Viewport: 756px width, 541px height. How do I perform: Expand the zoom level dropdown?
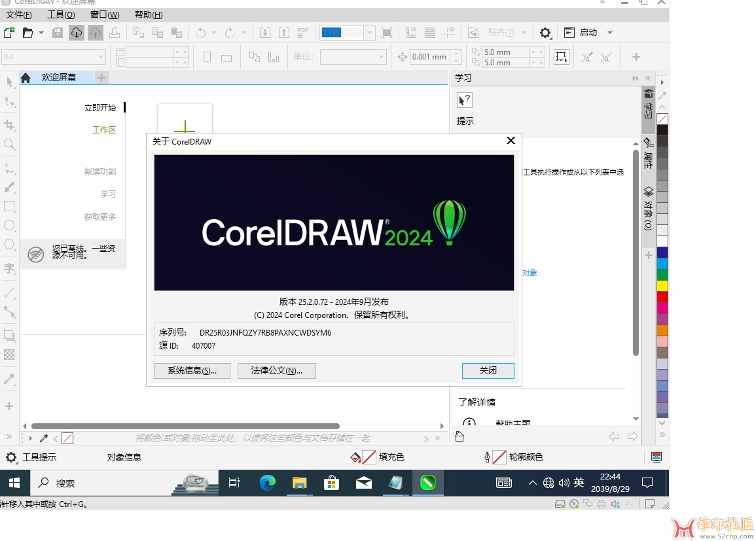[x=369, y=32]
